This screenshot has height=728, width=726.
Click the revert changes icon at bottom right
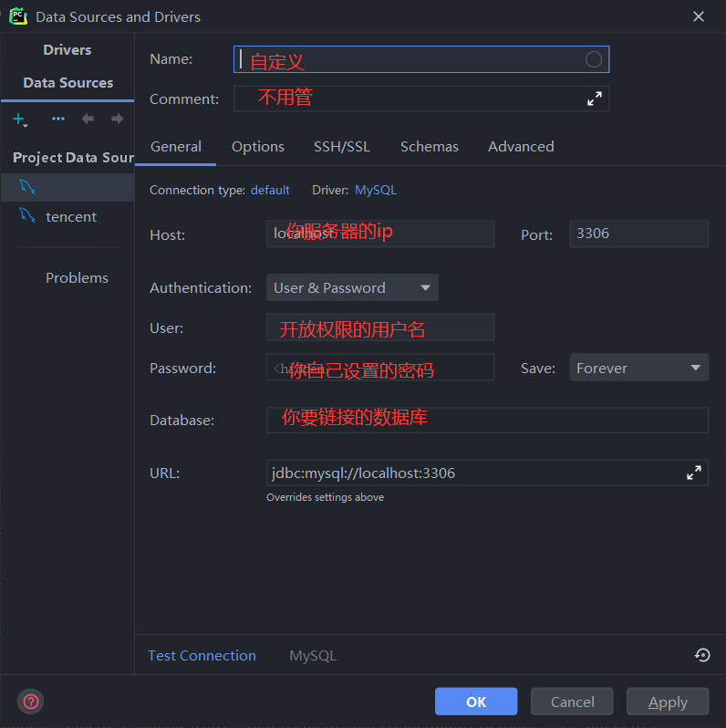702,655
